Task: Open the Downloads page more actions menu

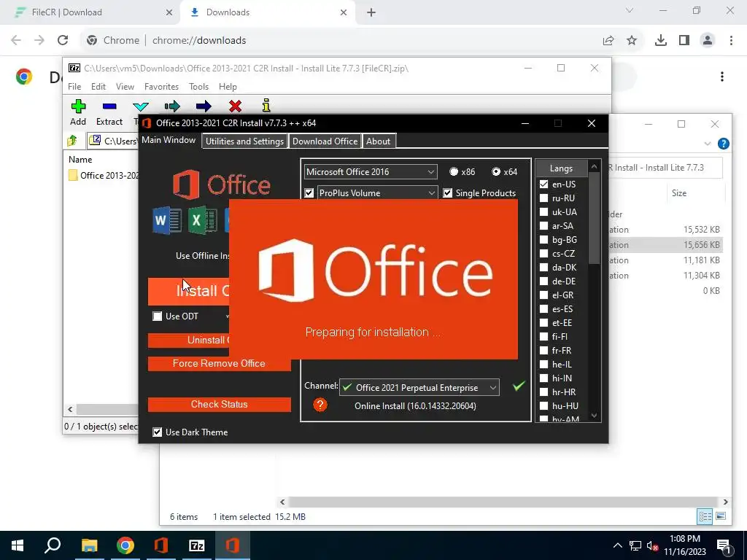Action: coord(722,77)
